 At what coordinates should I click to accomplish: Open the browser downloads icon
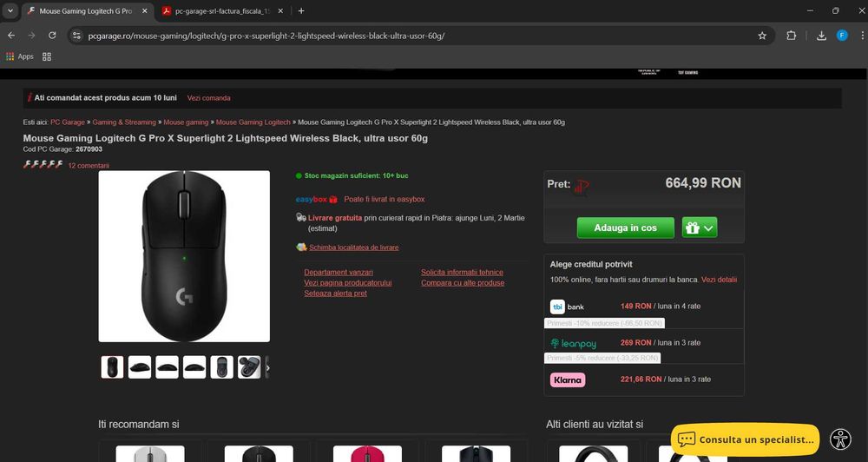[x=821, y=36]
